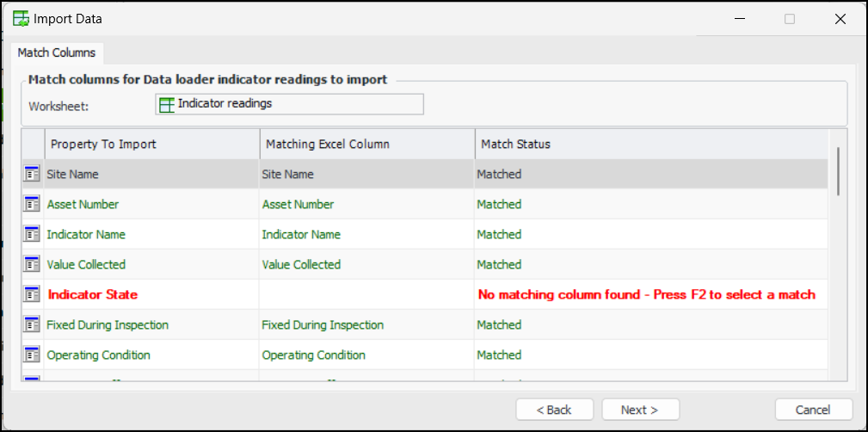Proceed with the Next button

click(x=640, y=410)
